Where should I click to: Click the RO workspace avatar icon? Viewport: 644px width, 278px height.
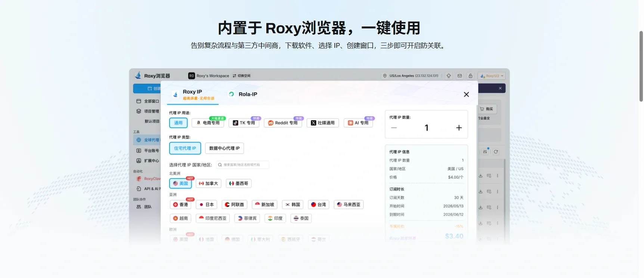coord(192,75)
